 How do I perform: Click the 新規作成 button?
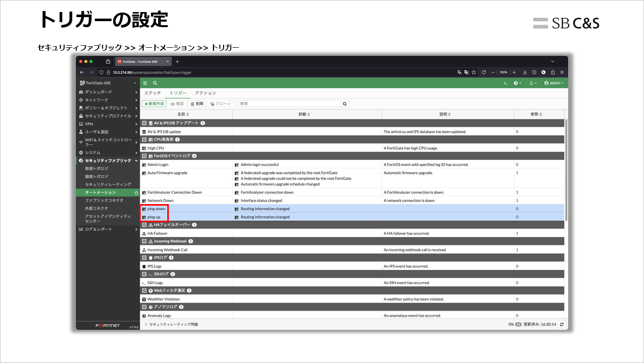[x=154, y=104]
